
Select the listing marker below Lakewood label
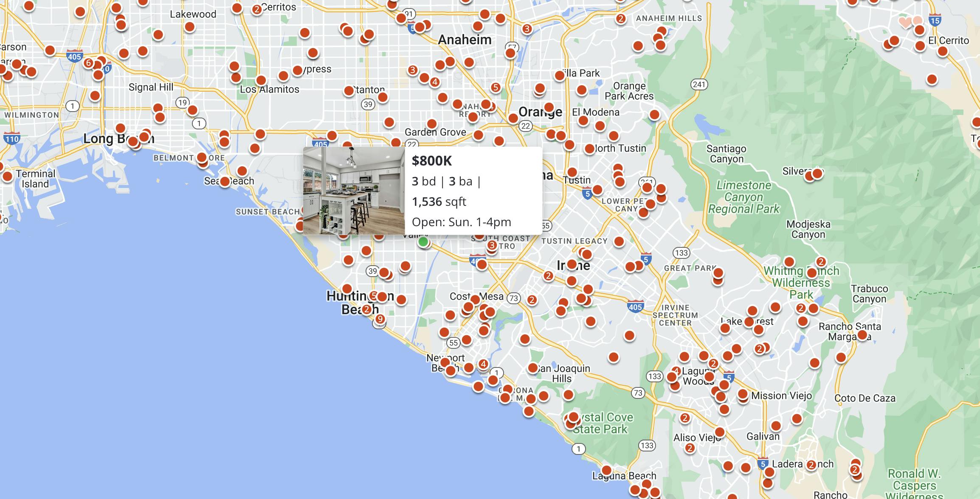tap(190, 27)
